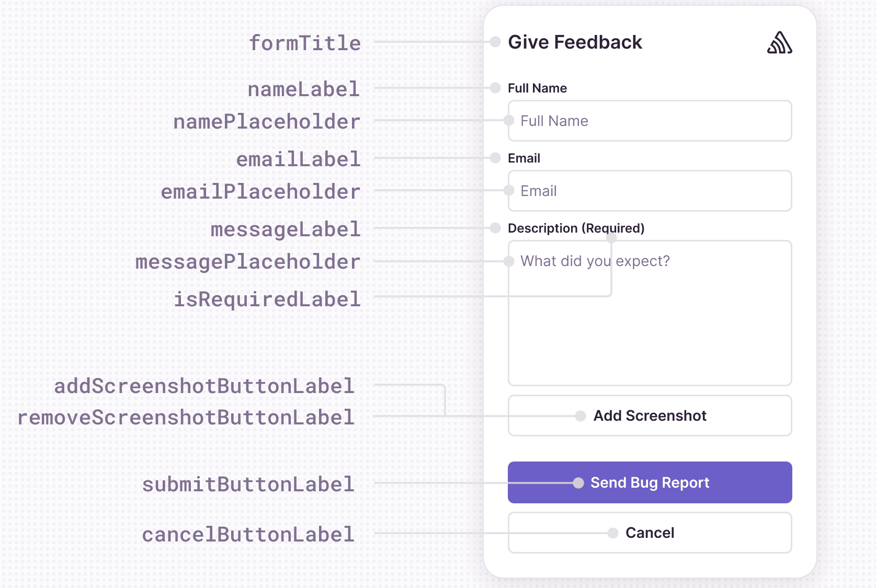Viewport: 876px width, 588px height.
Task: Select the connector dot on Send Bug Report
Action: (578, 483)
